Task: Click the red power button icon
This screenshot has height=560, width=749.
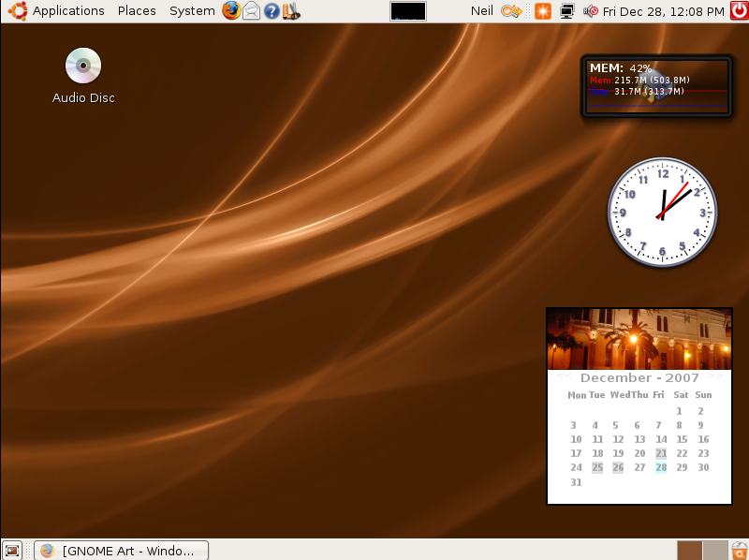Action: (739, 11)
